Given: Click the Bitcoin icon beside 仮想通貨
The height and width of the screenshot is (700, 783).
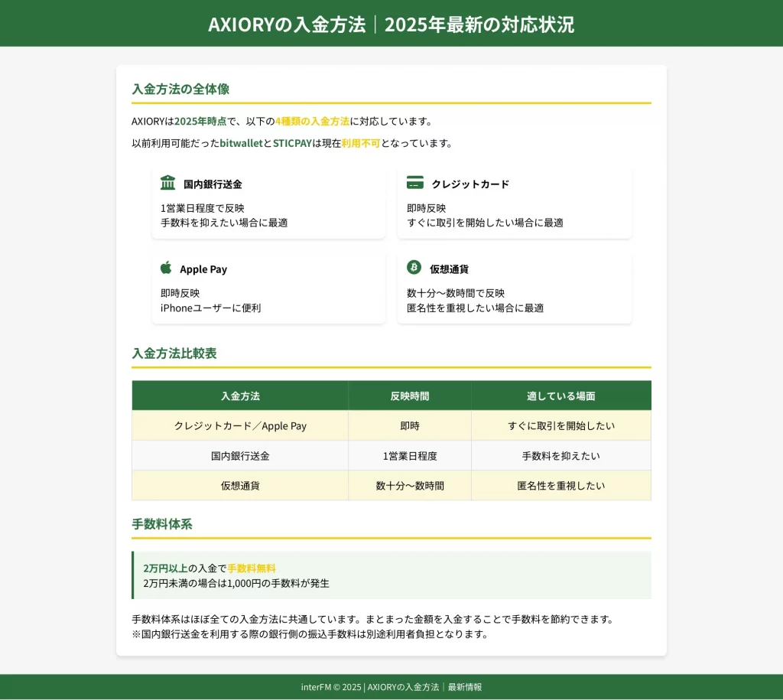Looking at the screenshot, I should (x=414, y=268).
